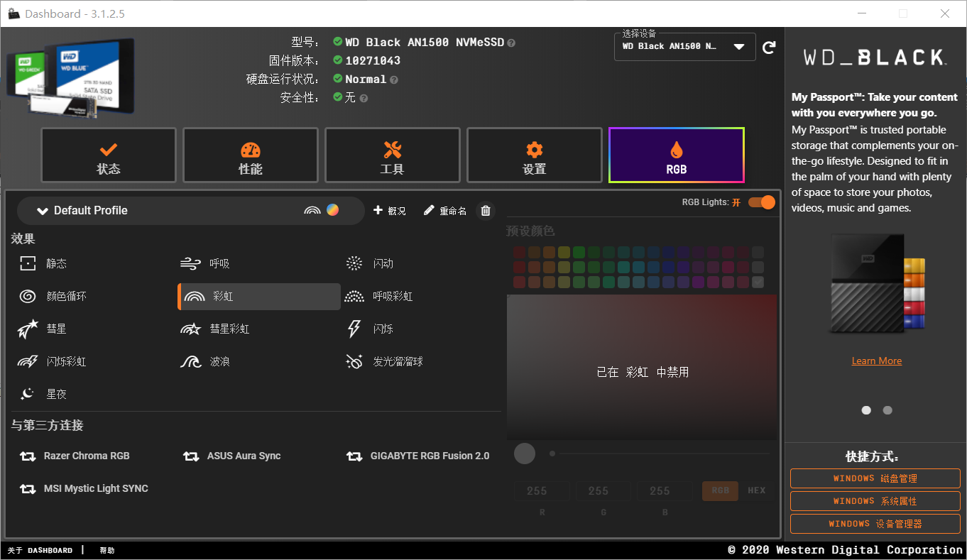Open WINDOWS 设备管理器 shortcut
The height and width of the screenshot is (560, 967).
point(875,524)
